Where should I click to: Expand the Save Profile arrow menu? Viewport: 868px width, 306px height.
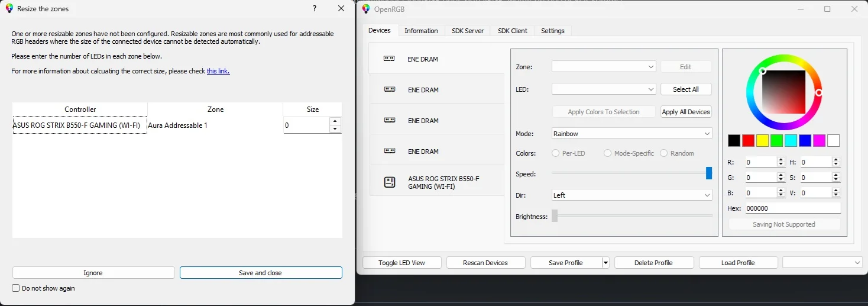(605, 263)
